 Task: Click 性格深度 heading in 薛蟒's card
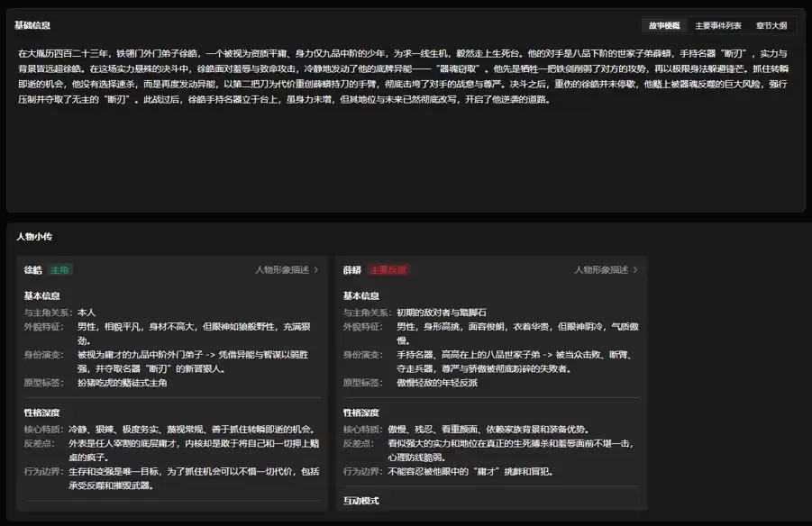tap(360, 413)
